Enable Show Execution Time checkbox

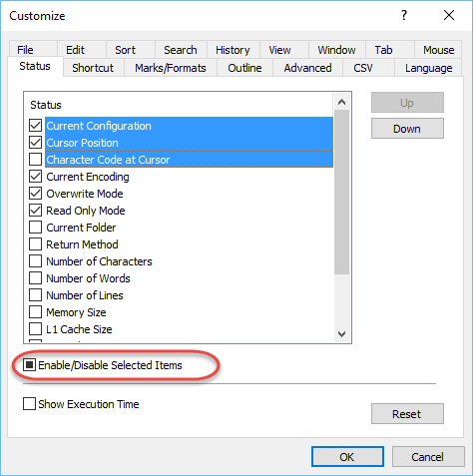click(x=29, y=404)
